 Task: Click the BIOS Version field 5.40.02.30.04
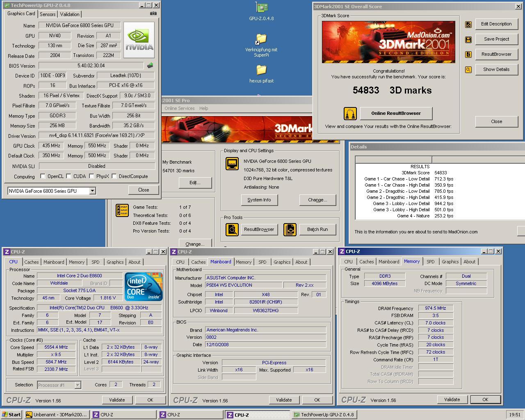(x=91, y=66)
